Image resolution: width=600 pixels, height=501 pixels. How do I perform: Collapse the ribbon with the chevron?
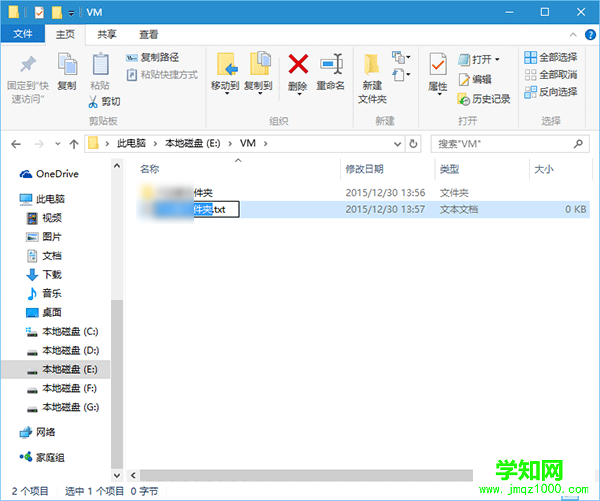point(573,35)
